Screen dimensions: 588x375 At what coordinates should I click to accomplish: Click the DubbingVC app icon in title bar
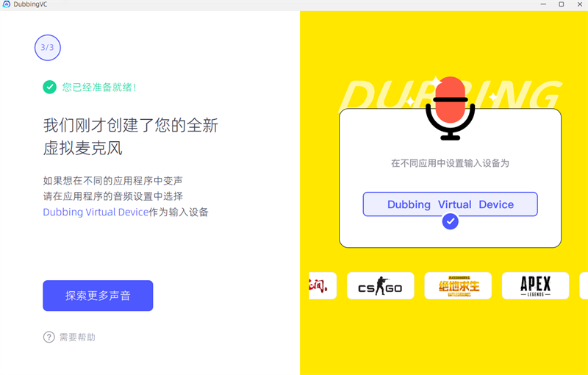(7, 4)
